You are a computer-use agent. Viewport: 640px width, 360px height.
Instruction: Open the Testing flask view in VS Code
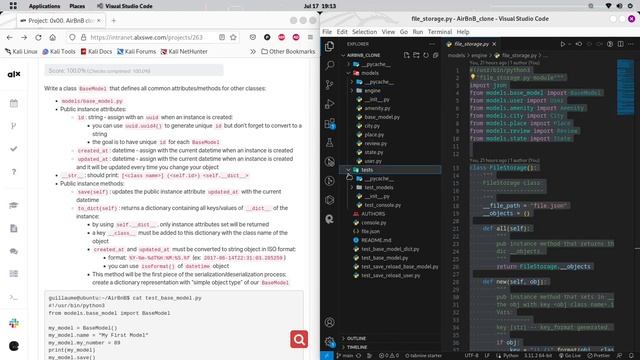pyautogui.click(x=330, y=142)
